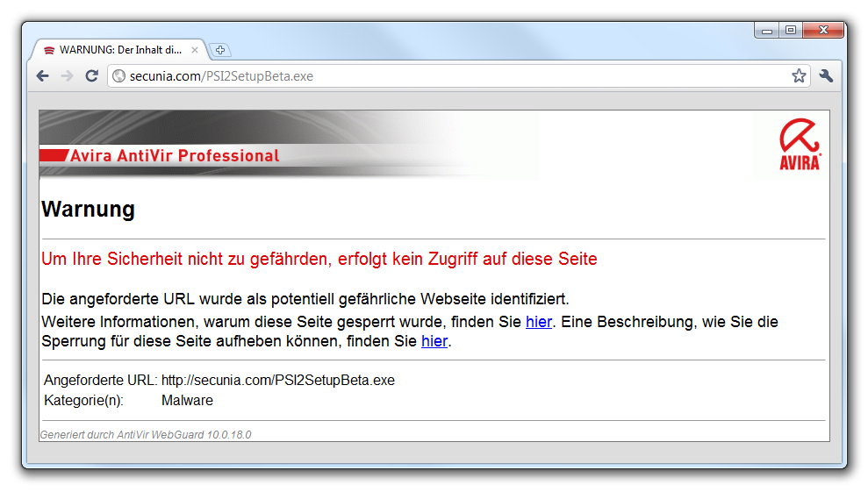Click the requested URL http://secunia.com/PSI2SetupBeta.exe text
The height and width of the screenshot is (492, 868).
point(278,381)
